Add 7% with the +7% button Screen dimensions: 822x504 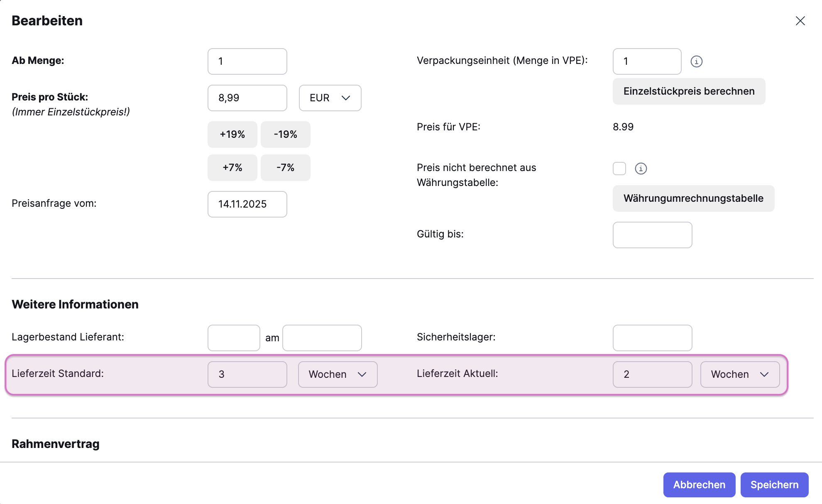(x=232, y=168)
